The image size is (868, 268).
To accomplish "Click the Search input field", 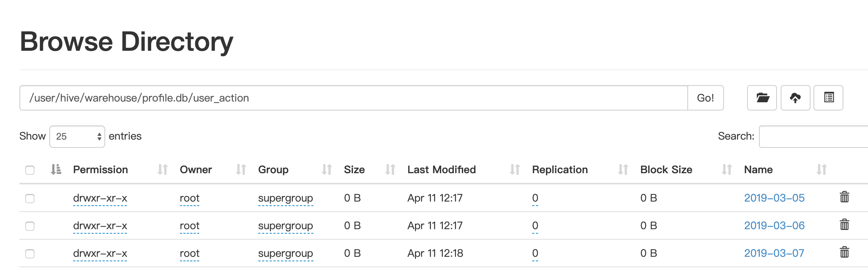I will pos(814,137).
